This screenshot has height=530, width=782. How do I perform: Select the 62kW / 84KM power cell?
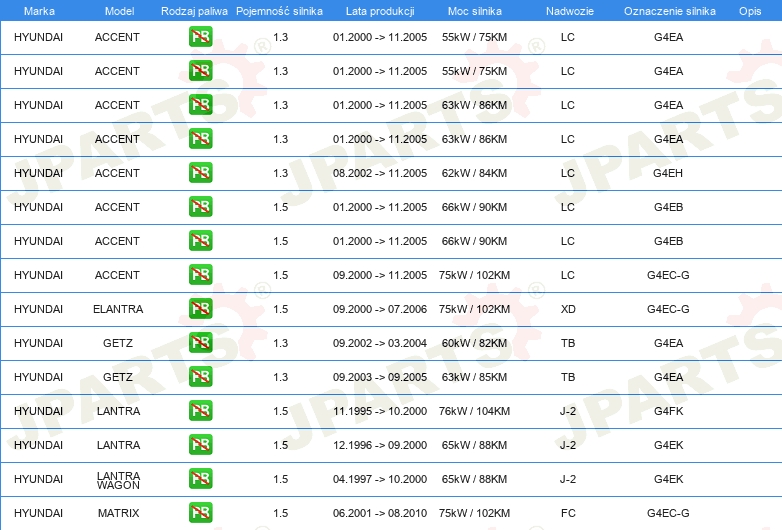[474, 173]
